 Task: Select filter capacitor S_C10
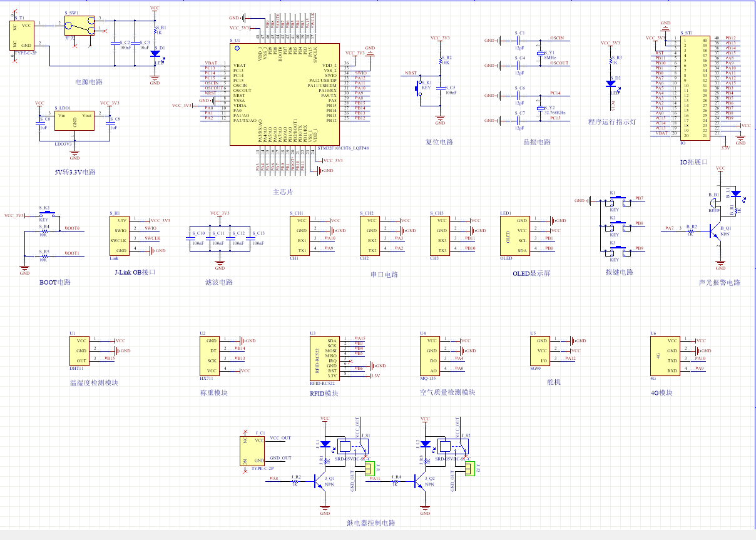point(191,238)
